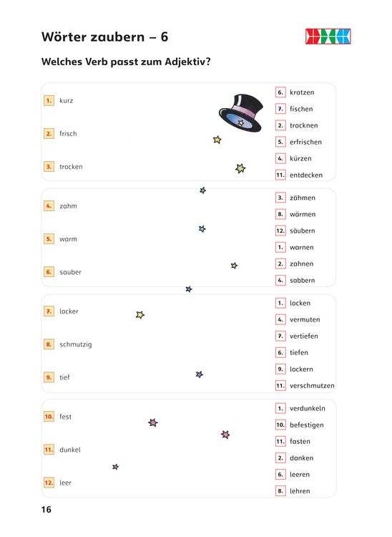Click the adjective dunkel
The height and width of the screenshot is (537, 392).
(x=70, y=450)
